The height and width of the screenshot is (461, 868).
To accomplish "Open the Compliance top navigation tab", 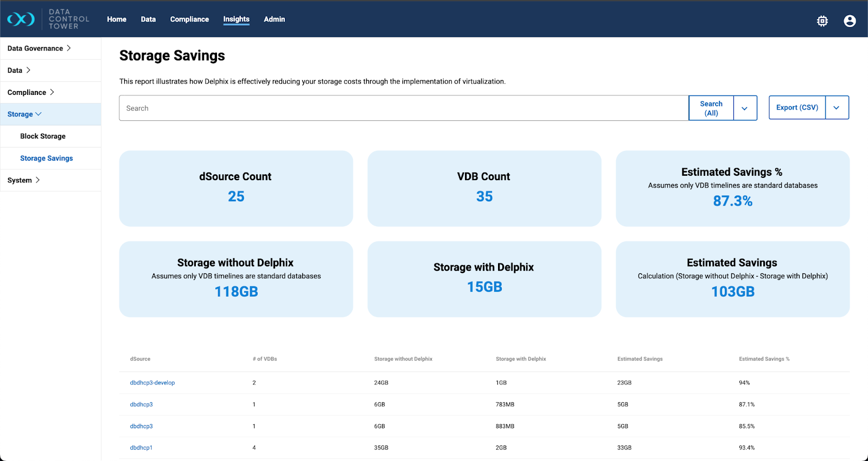I will click(x=189, y=19).
